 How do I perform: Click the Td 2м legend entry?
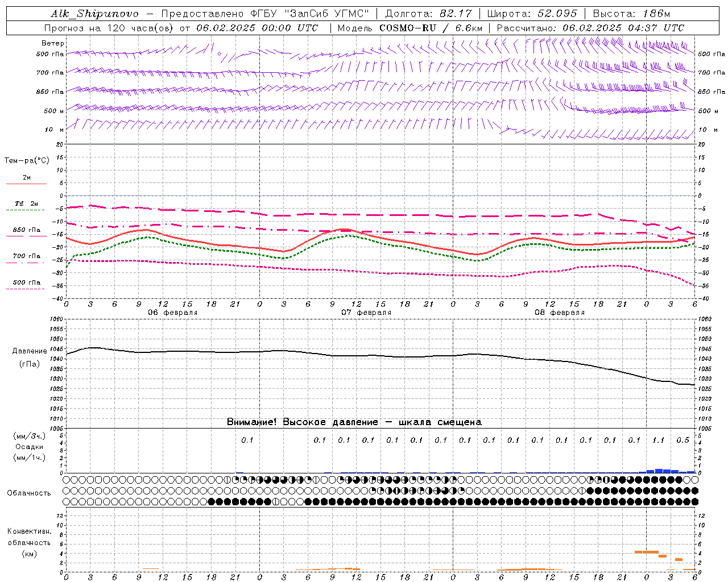pyautogui.click(x=27, y=203)
